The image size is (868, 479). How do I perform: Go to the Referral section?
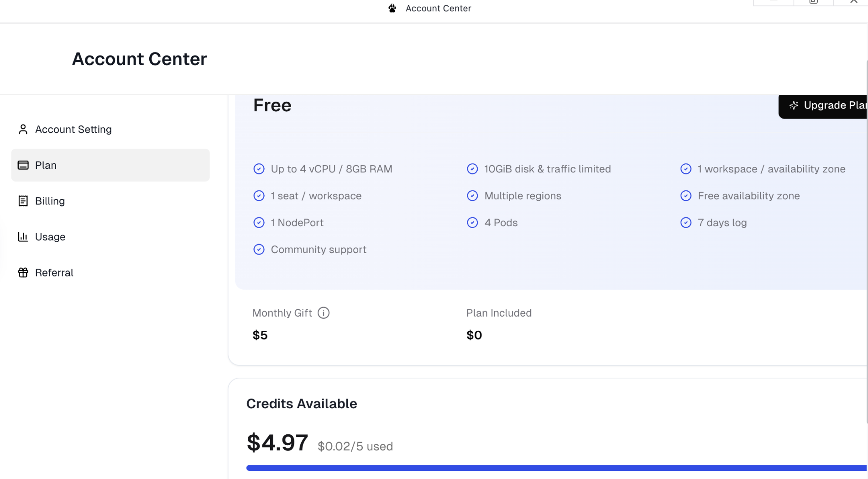click(54, 273)
